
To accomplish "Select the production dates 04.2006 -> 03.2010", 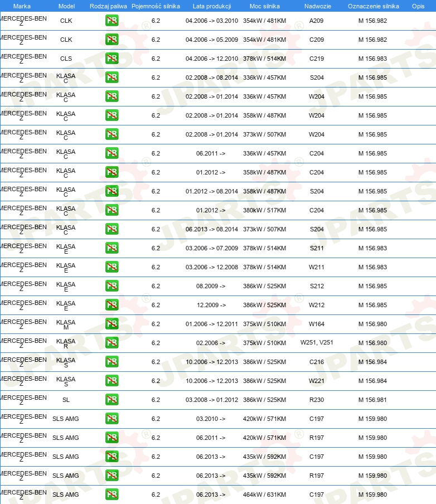I will pos(212,21).
